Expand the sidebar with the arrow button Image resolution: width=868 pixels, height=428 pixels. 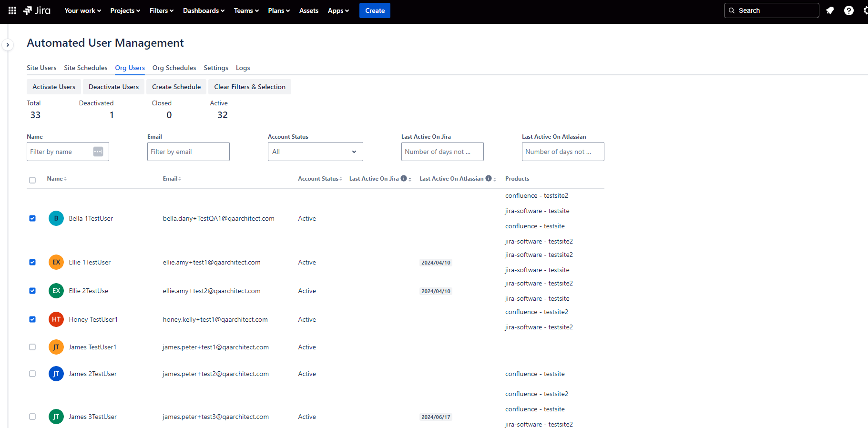(x=8, y=45)
